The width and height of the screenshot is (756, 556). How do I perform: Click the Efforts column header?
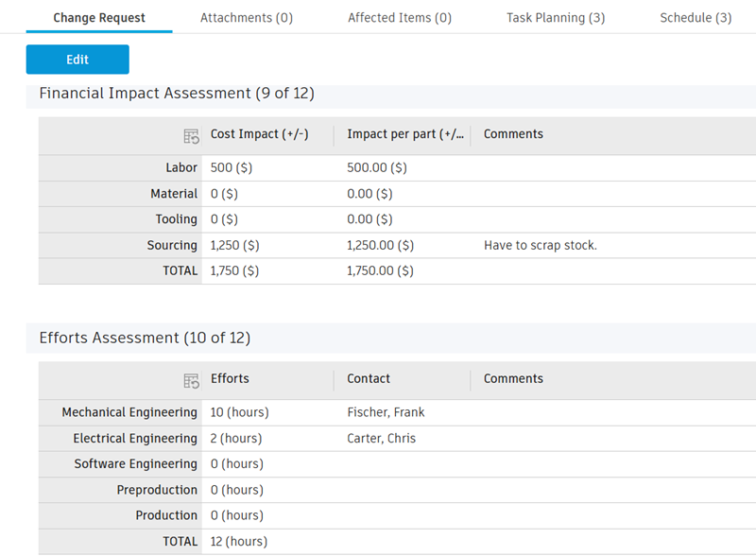(x=230, y=378)
